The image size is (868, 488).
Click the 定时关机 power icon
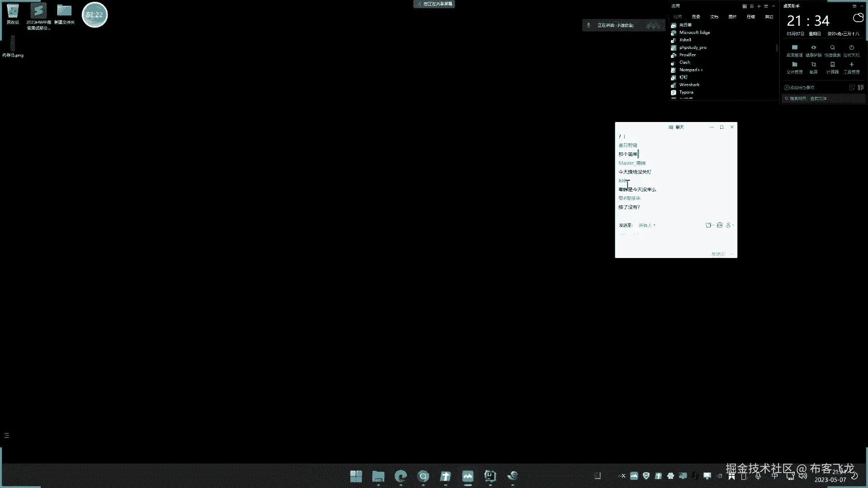(x=851, y=47)
